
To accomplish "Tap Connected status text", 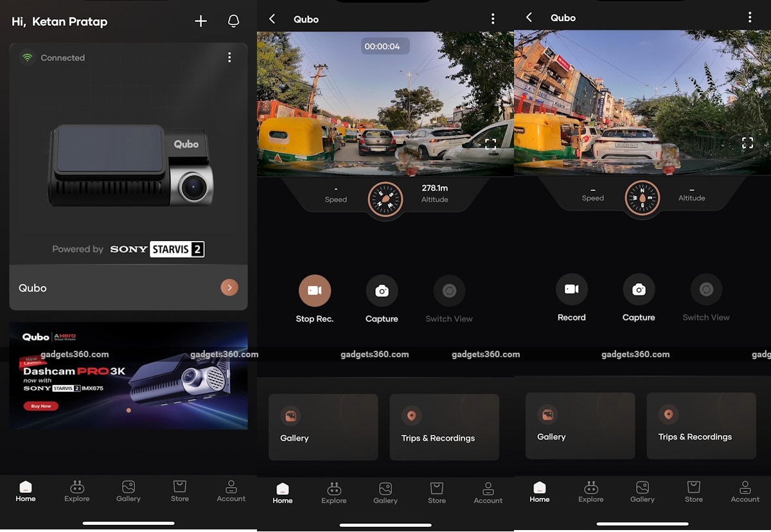I will [x=62, y=57].
